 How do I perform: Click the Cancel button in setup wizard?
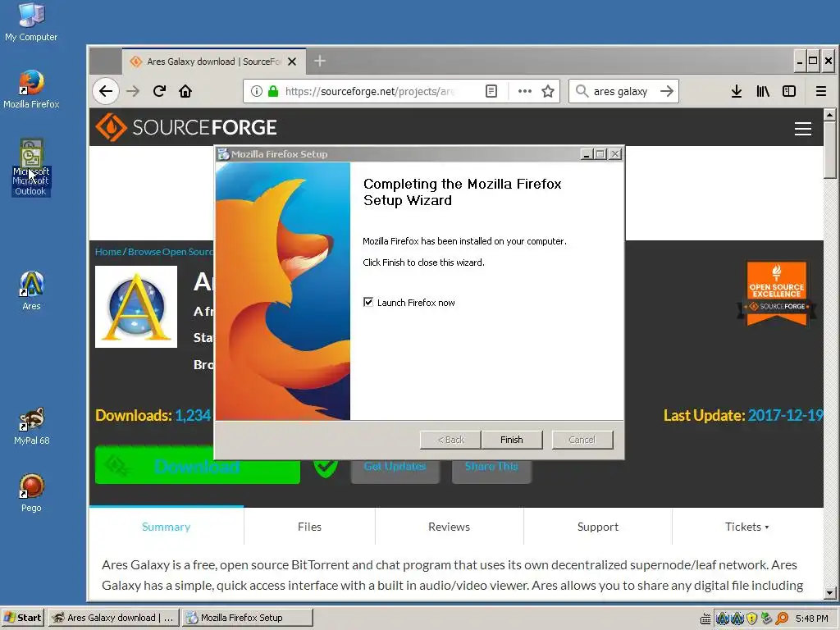tap(582, 440)
